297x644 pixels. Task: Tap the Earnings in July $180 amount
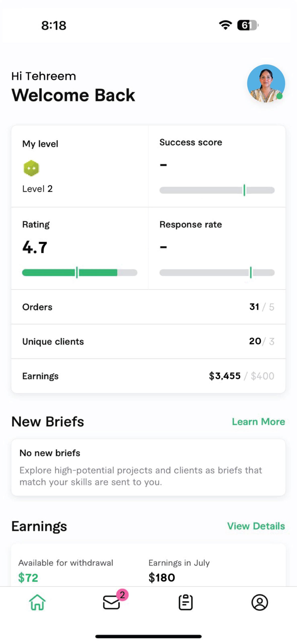tap(162, 578)
